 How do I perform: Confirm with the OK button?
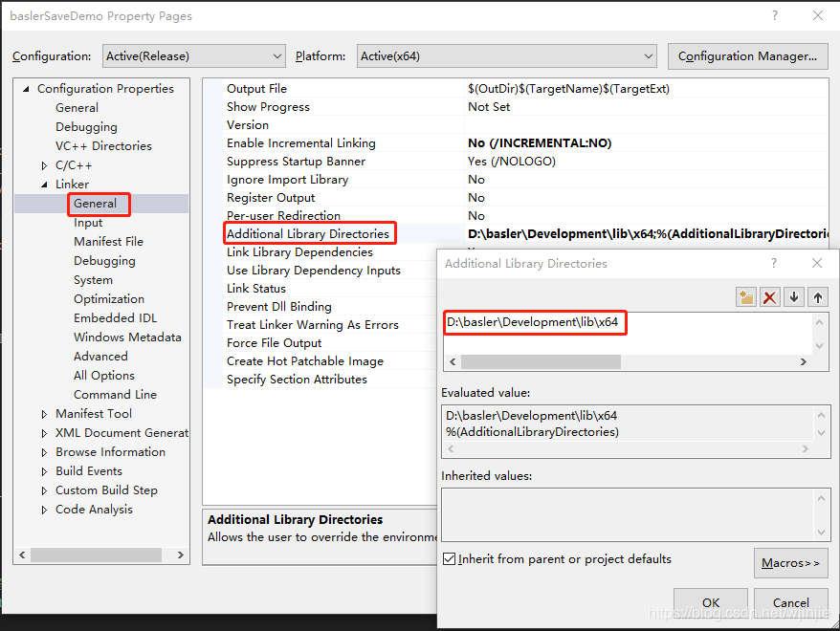[x=711, y=602]
